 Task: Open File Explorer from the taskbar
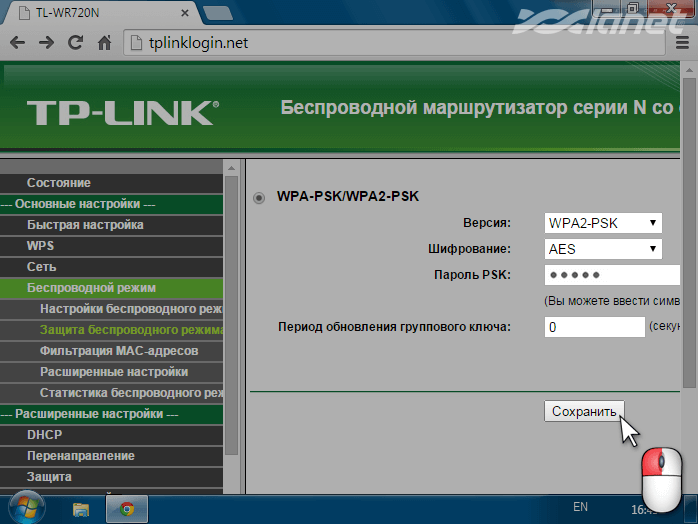tap(81, 509)
